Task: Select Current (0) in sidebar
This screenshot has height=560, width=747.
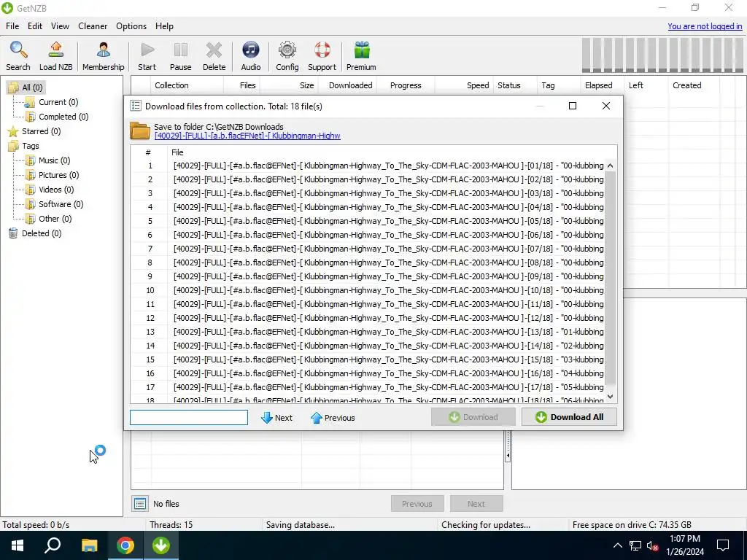Action: click(52, 102)
